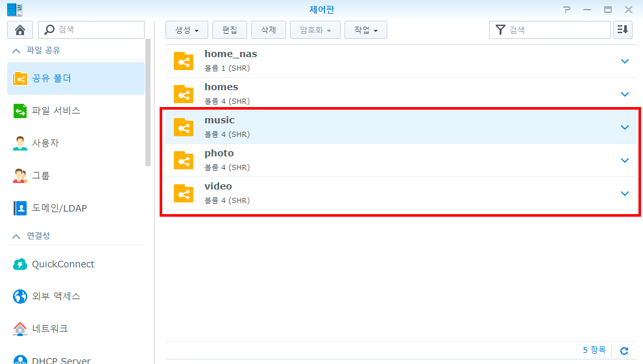This screenshot has height=364, width=643.
Task: Click the QuickConnect cloud icon
Action: point(19,264)
